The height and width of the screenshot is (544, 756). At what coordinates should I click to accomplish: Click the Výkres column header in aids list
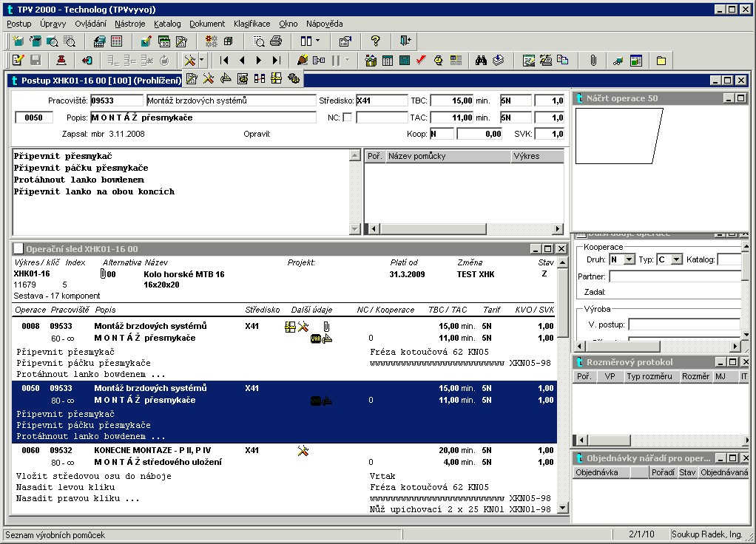point(537,156)
